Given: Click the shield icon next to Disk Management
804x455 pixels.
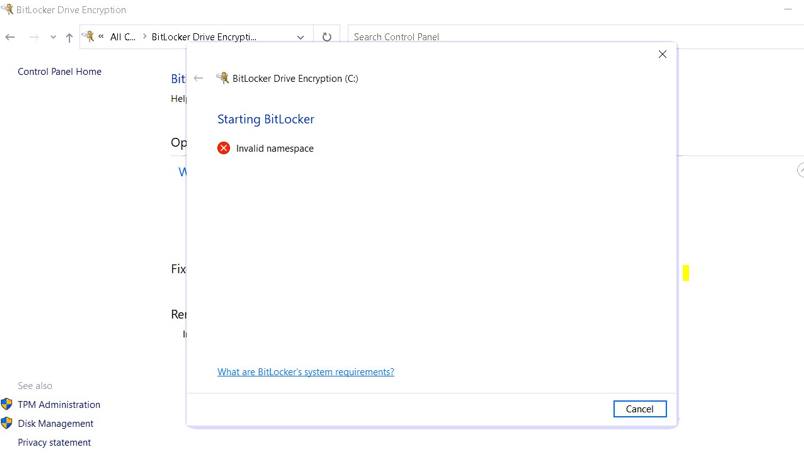Looking at the screenshot, I should pos(7,423).
